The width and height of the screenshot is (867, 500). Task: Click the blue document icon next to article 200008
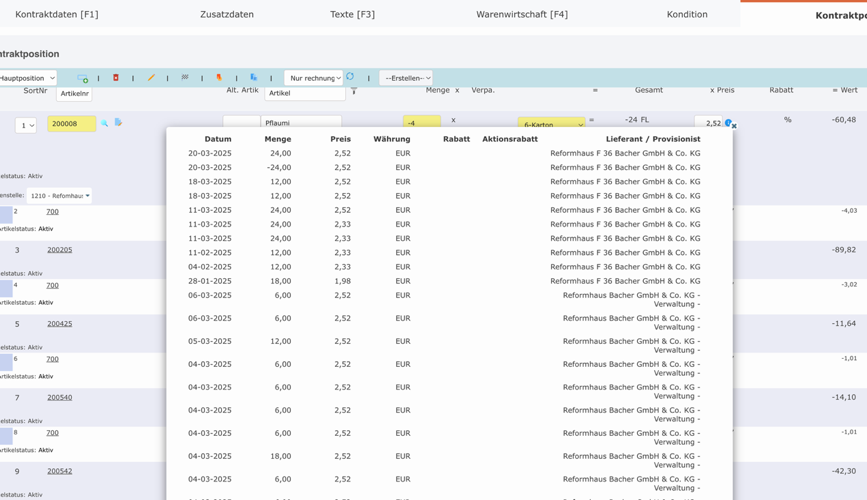coord(118,123)
